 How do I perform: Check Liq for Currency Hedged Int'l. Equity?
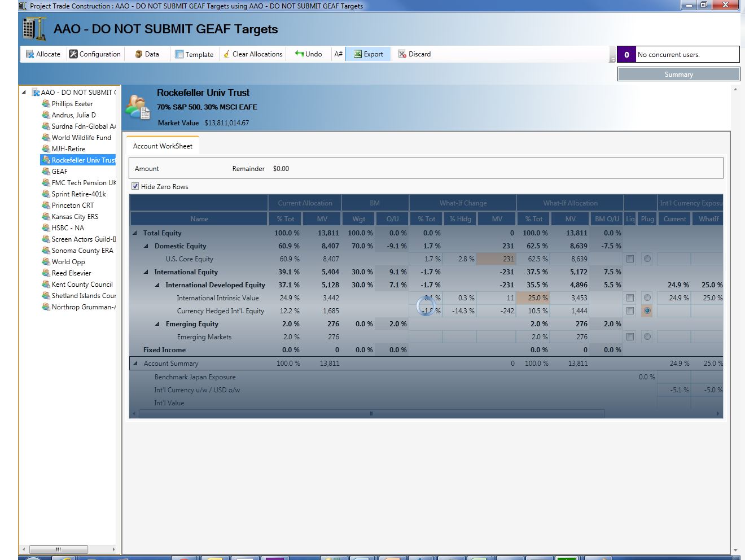tap(630, 311)
